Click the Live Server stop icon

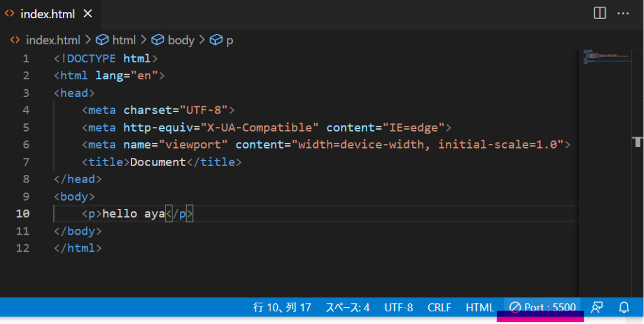(515, 308)
